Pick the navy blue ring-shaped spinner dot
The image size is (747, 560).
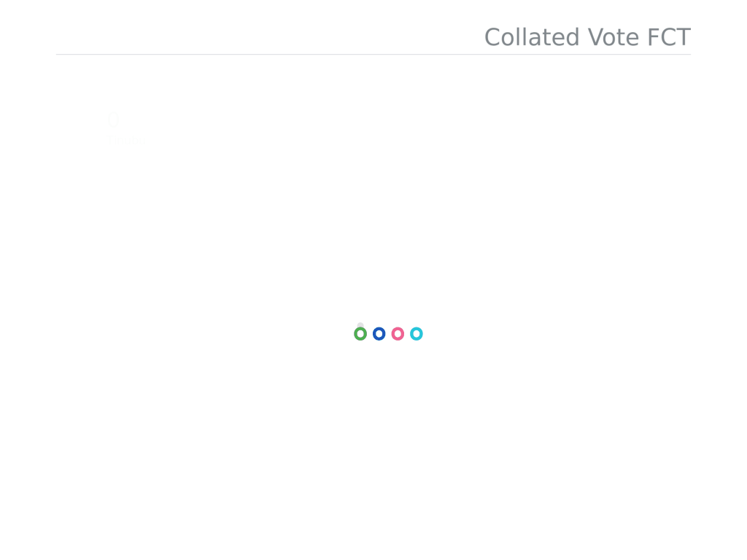[379, 334]
